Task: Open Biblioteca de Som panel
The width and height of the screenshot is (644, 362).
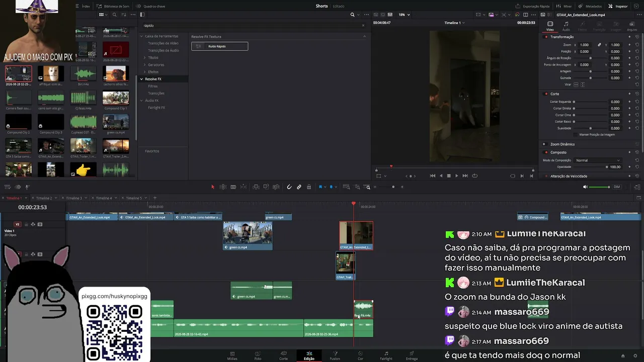Action: tap(113, 6)
